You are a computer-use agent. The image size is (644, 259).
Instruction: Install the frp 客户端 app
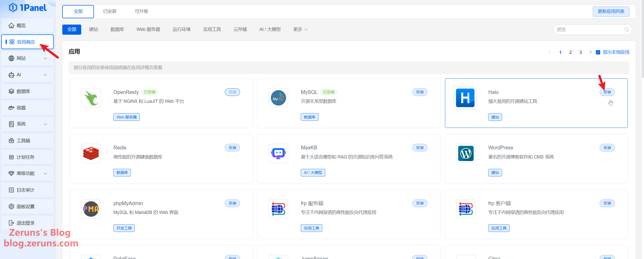[x=607, y=203]
